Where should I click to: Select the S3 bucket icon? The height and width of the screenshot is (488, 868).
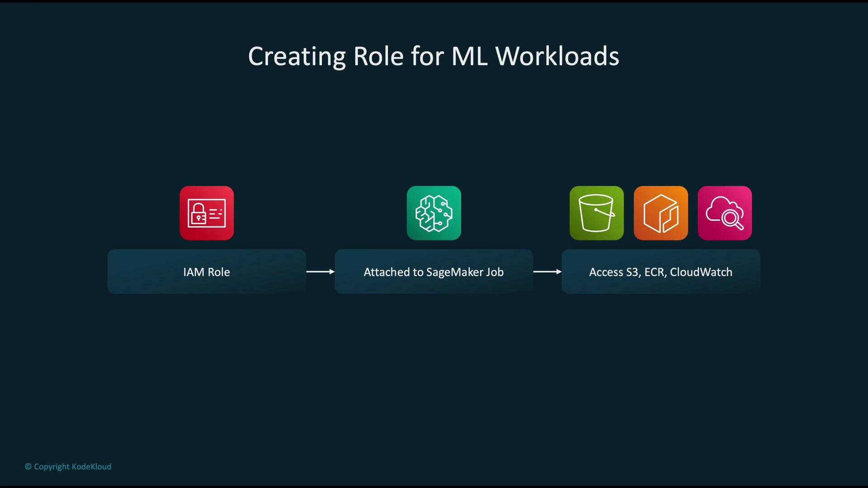tap(597, 213)
